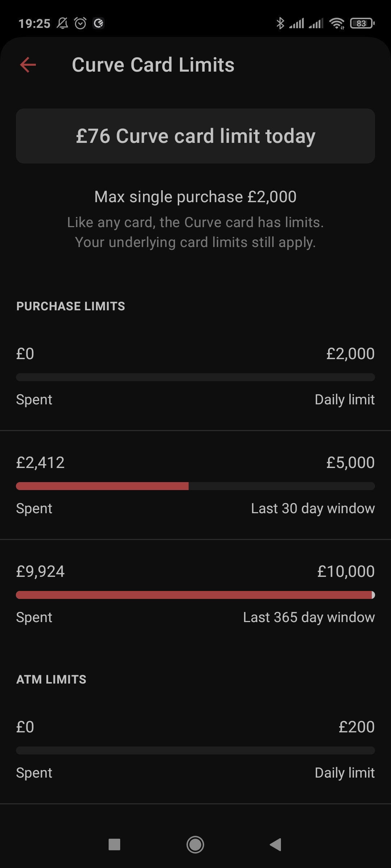Click the 365 day window progress bar
This screenshot has height=868, width=391.
[x=195, y=595]
